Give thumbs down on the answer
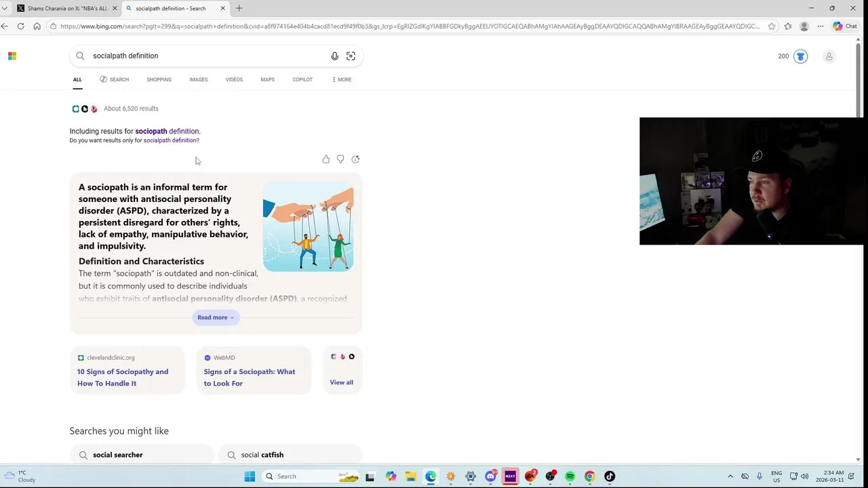868x488 pixels. click(340, 159)
